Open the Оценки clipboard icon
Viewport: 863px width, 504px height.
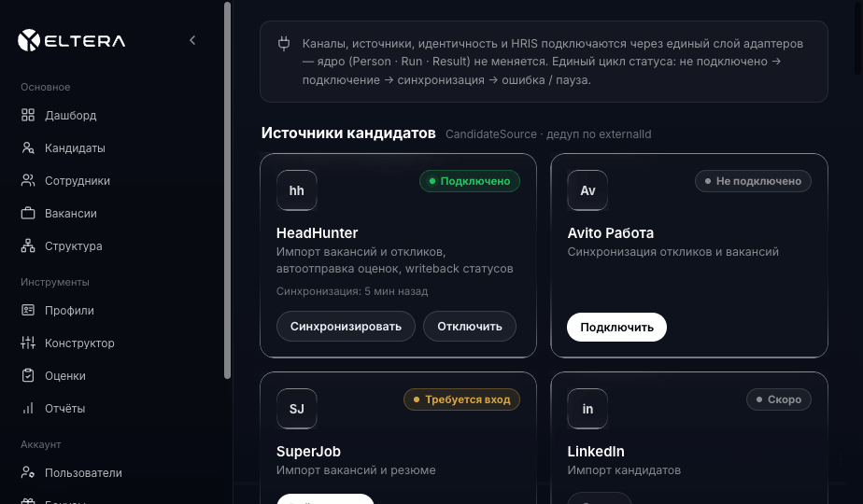pos(28,376)
